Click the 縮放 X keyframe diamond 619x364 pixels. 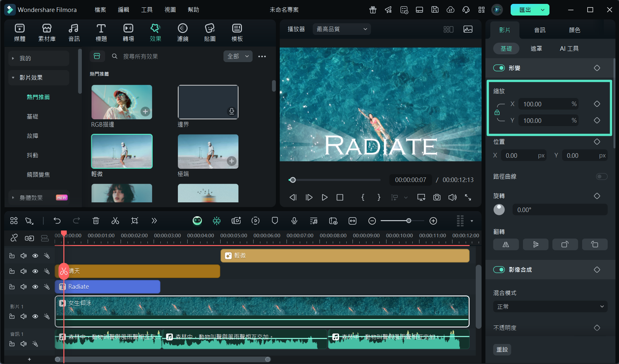click(597, 104)
